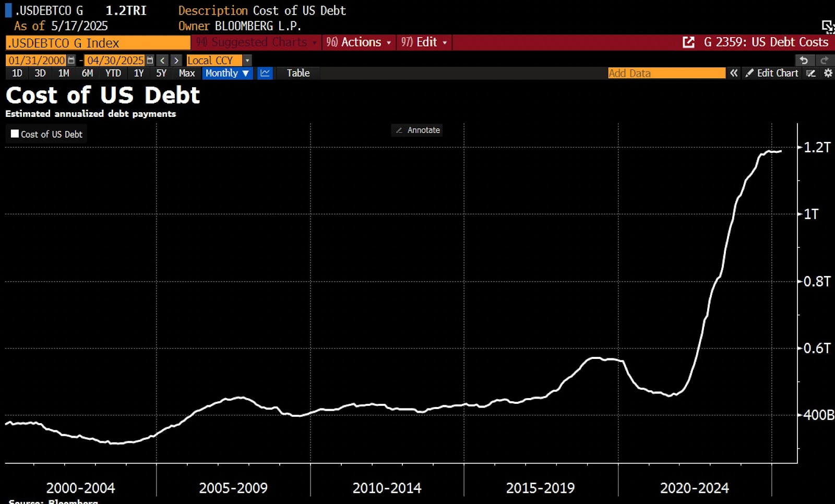
Task: Click the Add Data input field
Action: point(666,73)
